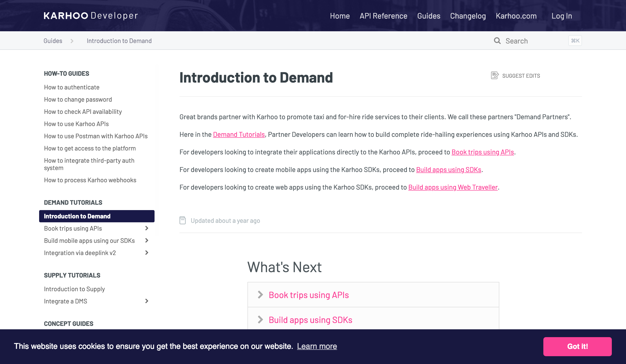Viewport: 626px width, 364px height.
Task: Click the Suggest Edits pencil icon
Action: click(495, 75)
